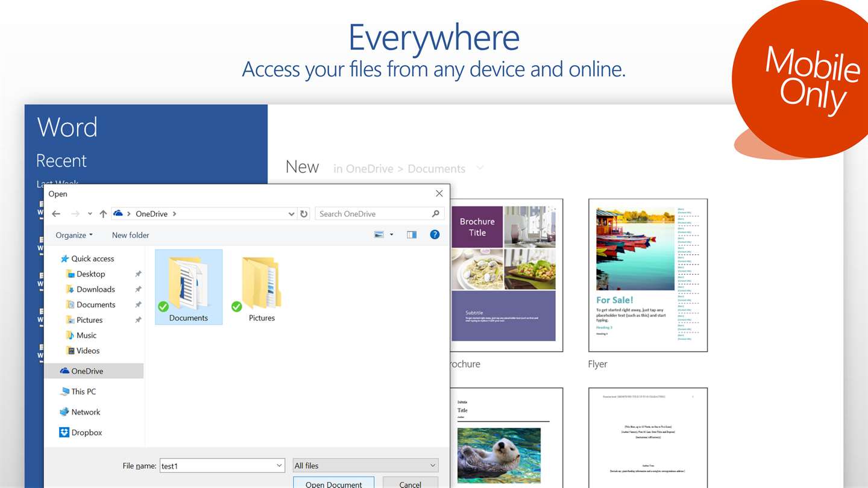868x488 pixels.
Task: Toggle the preview pane icon
Action: click(x=412, y=235)
